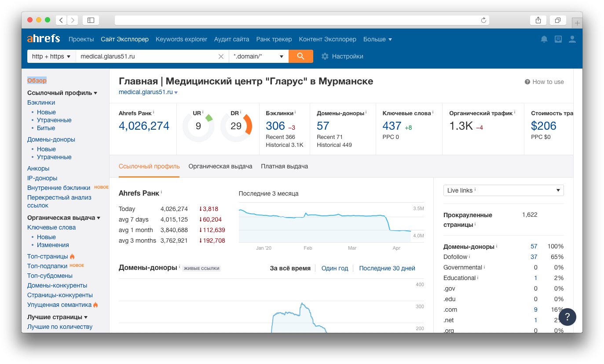
Task: Open Обзор in the sidebar
Action: pos(37,80)
